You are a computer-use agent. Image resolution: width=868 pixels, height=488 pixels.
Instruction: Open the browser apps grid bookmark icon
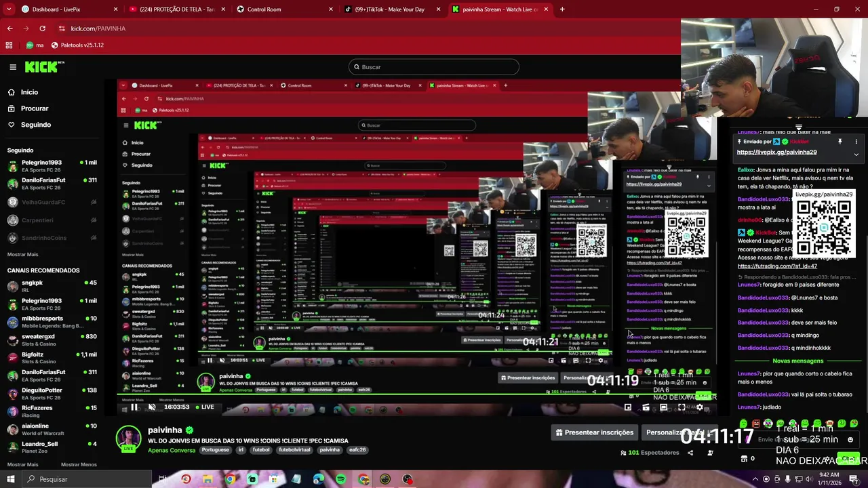[x=9, y=45]
